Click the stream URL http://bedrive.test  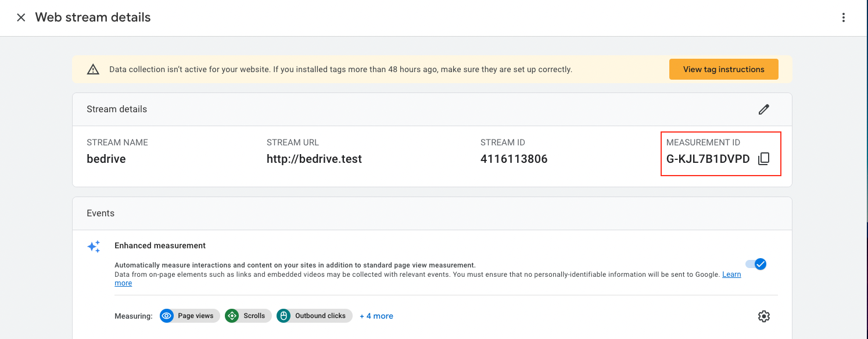pyautogui.click(x=314, y=159)
